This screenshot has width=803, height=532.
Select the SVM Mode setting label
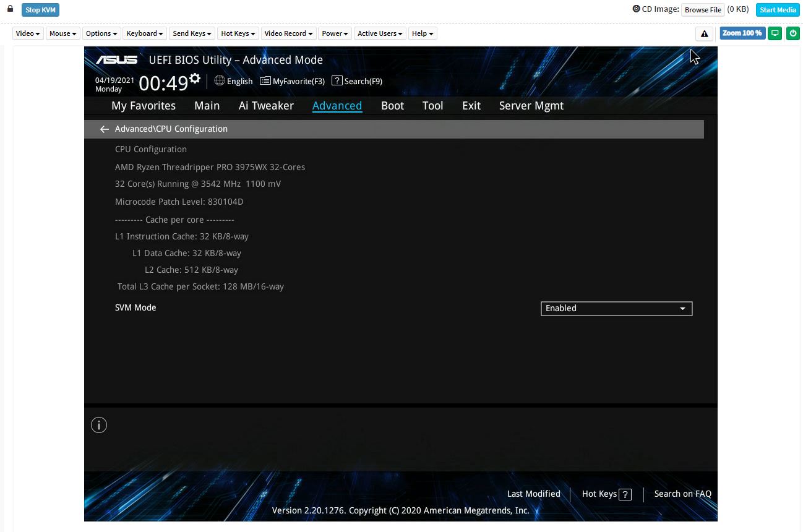[135, 307]
